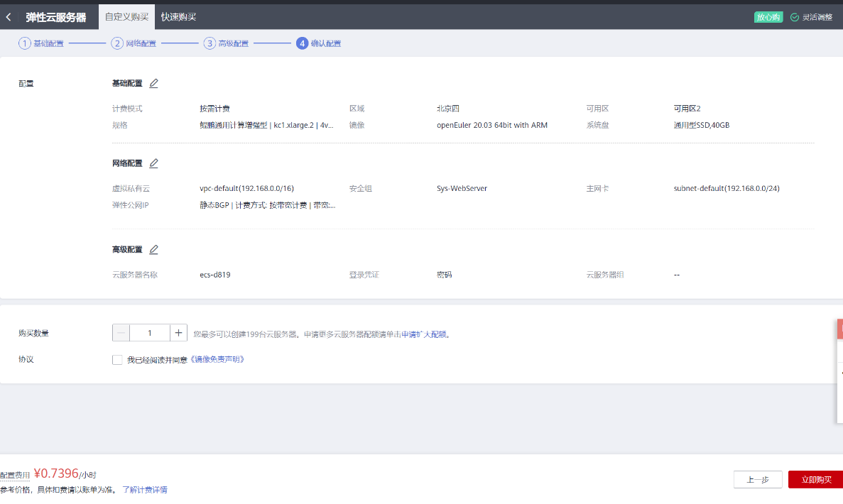The width and height of the screenshot is (843, 504).
Task: Increase purchase quantity with plus button
Action: 178,333
